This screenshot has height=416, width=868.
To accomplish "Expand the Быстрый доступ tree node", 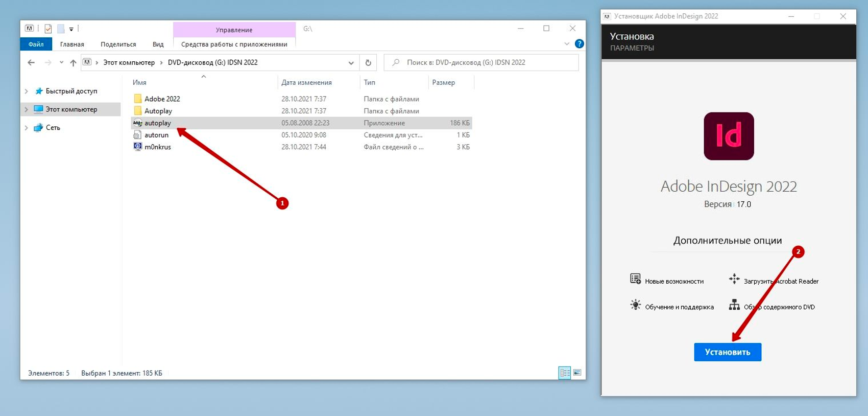I will point(27,91).
